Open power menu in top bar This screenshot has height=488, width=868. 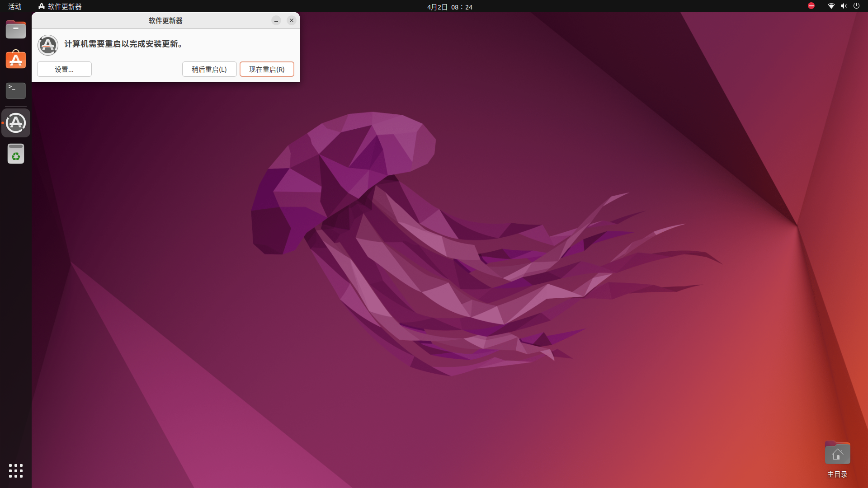click(856, 6)
